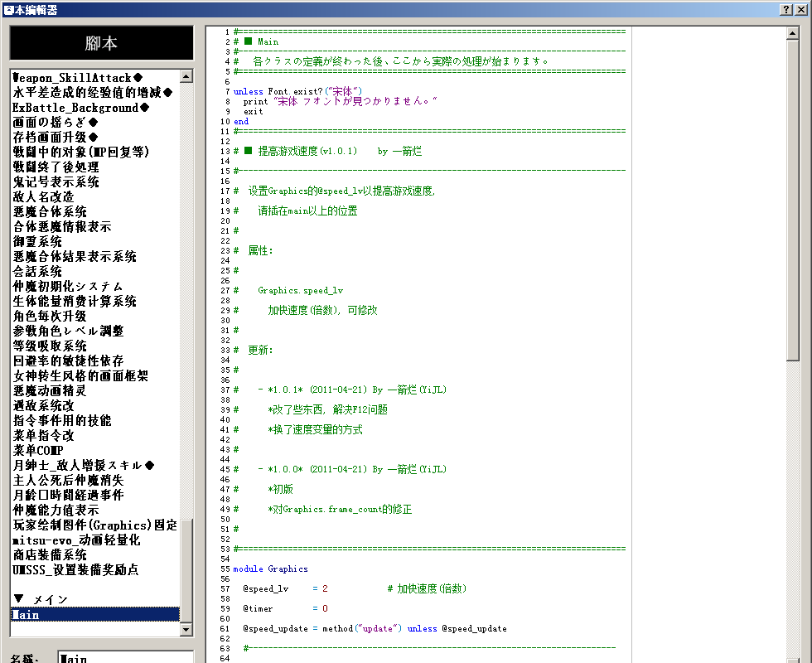The width and height of the screenshot is (812, 663).
Task: Click script list scroll-up arrow
Action: [x=186, y=76]
